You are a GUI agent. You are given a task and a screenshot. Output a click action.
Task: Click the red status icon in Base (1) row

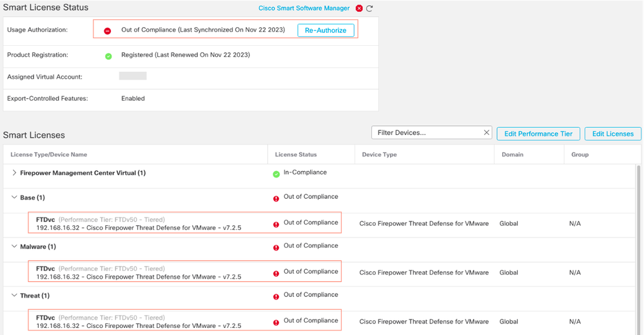coord(276,199)
